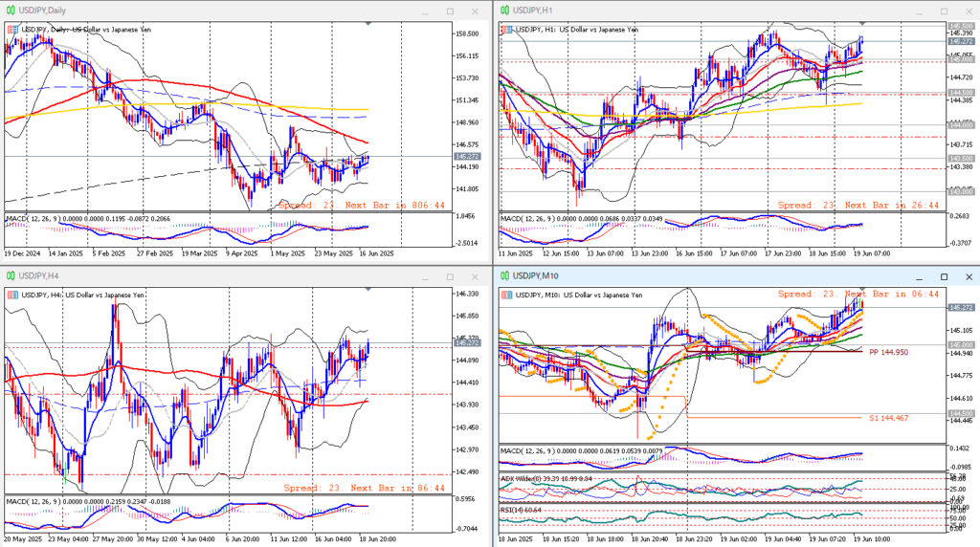Click the RSI(14) 60.64 indicator label
Screen dimensions: 980x547
click(x=521, y=510)
